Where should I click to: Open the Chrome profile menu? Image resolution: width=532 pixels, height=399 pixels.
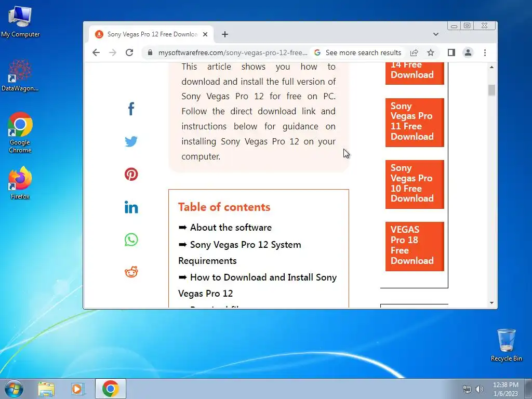[x=468, y=52]
